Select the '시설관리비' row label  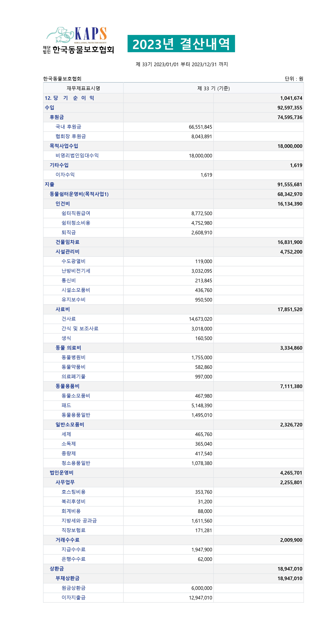(67, 251)
